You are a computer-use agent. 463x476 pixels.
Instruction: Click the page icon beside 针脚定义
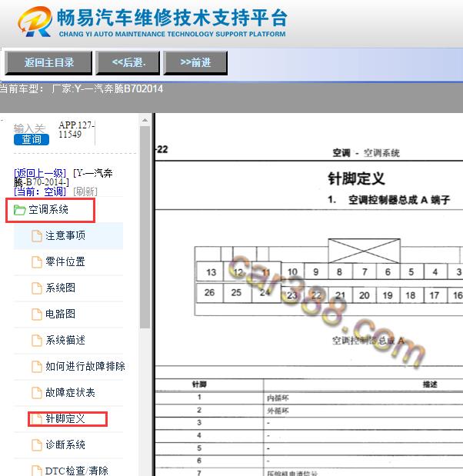(37, 419)
